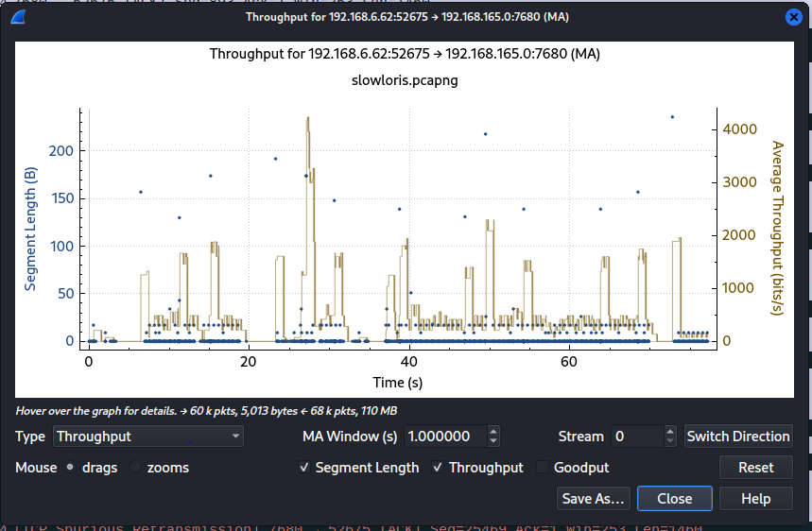The image size is (812, 531).
Task: Click the Close button at the bottom
Action: [x=674, y=499]
